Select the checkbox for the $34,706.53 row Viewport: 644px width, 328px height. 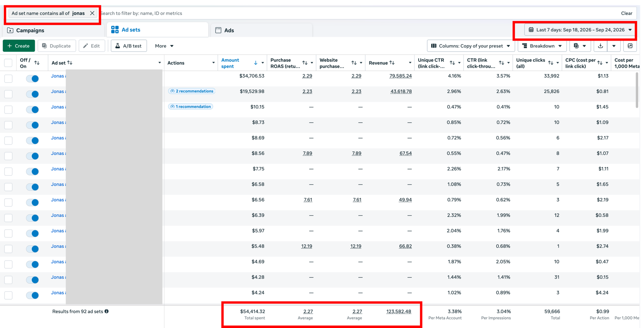pyautogui.click(x=8, y=79)
